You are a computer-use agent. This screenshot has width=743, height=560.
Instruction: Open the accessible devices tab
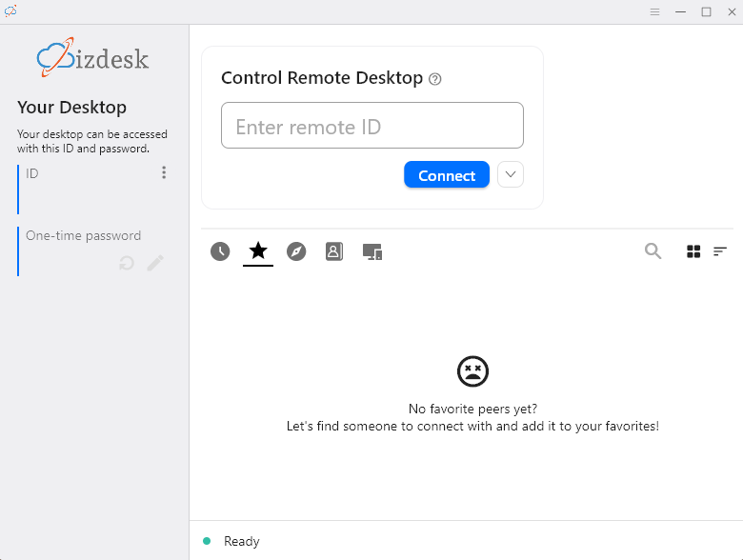(x=372, y=252)
